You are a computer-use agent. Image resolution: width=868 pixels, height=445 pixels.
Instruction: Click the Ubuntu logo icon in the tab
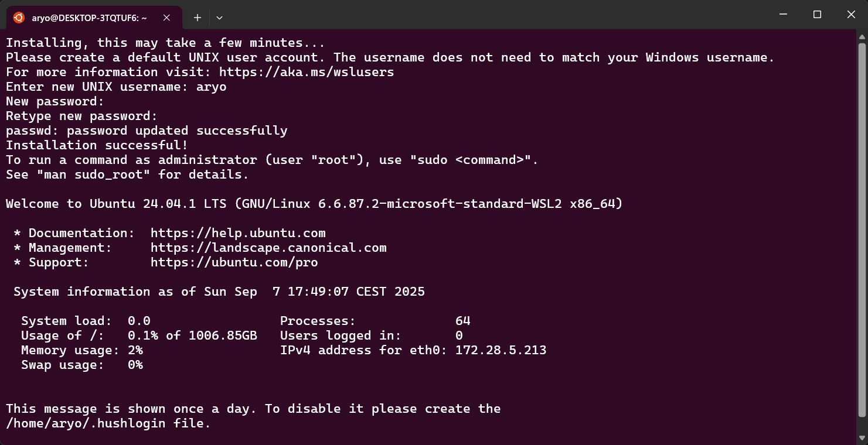pos(19,18)
